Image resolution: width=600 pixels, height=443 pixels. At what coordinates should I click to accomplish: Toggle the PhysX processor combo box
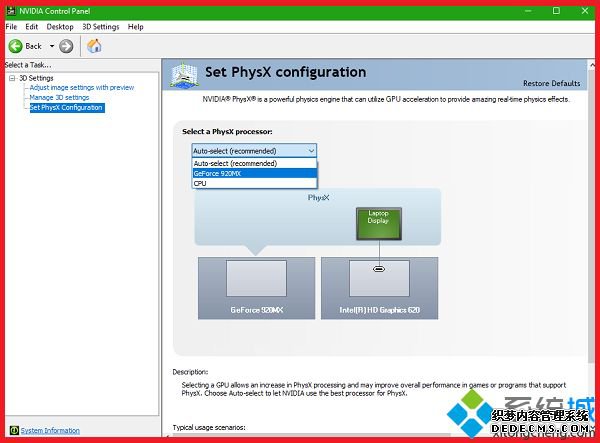click(x=254, y=151)
